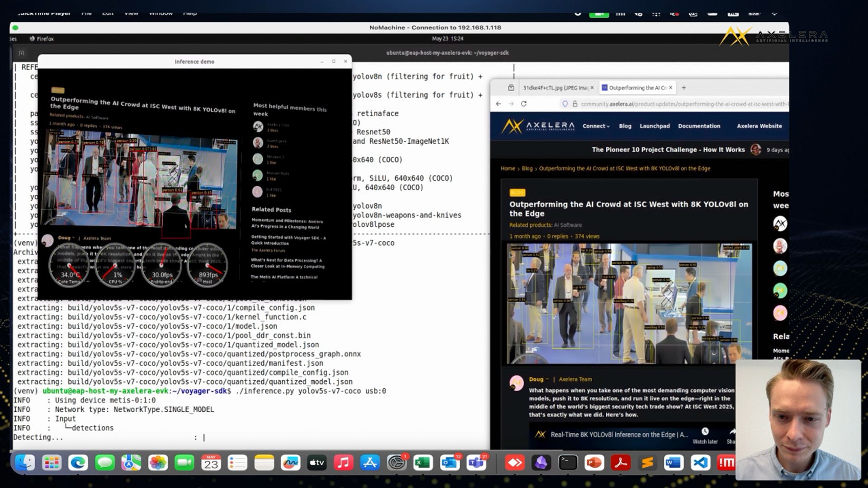Click the '374 views' text on the article
Viewport: 868px width, 488px height.
587,236
